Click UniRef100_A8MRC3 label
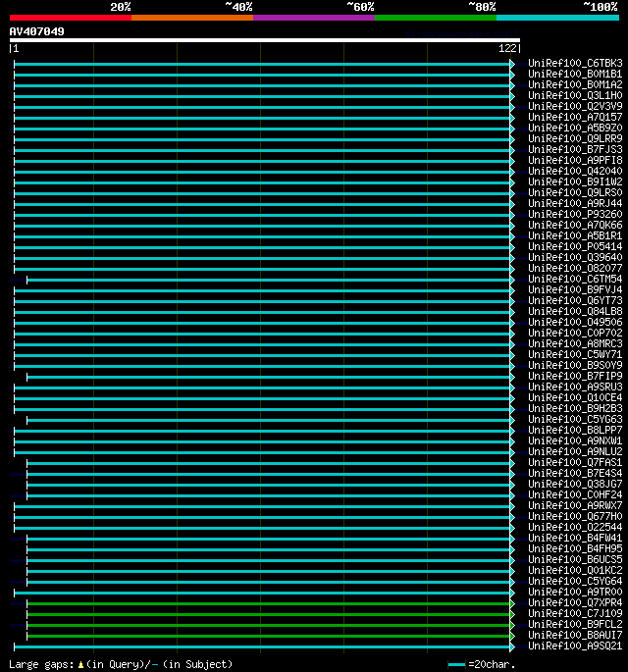Screen dimensions: 628x672 coord(575,344)
